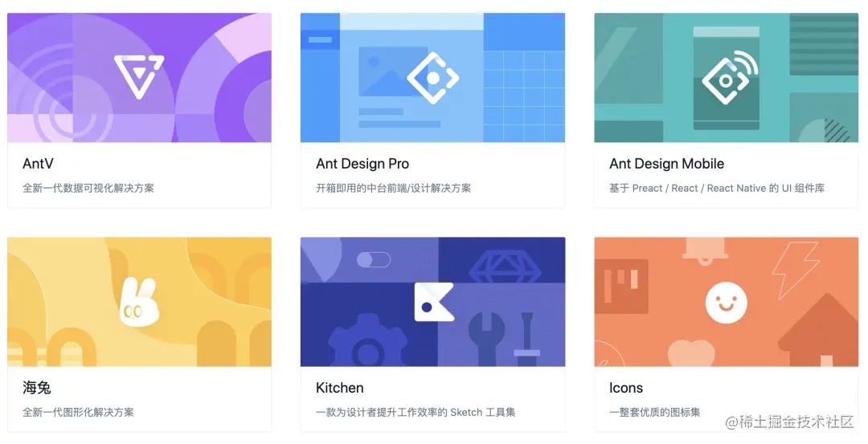This screenshot has width=868, height=444.
Task: Open the Ant Design Pro blue banner
Action: tap(433, 78)
